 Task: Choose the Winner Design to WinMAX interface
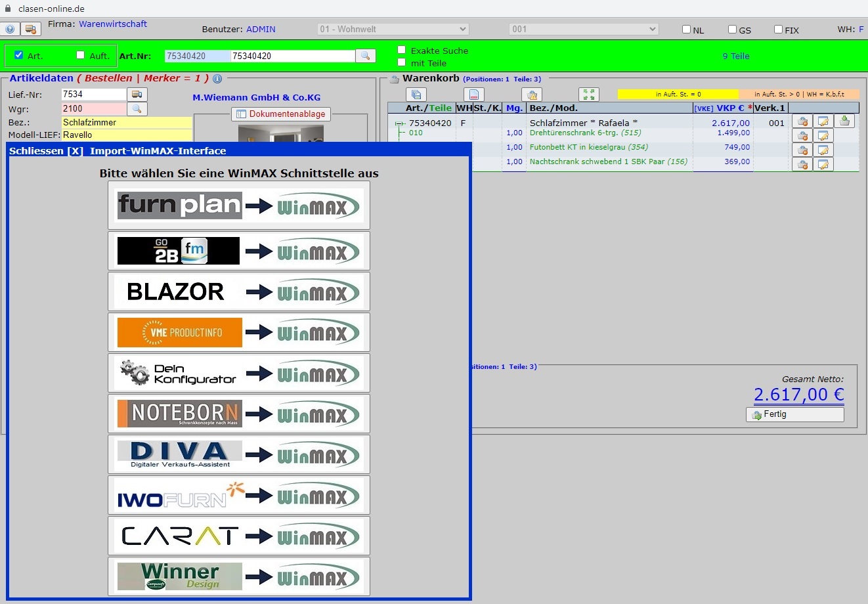pos(239,576)
